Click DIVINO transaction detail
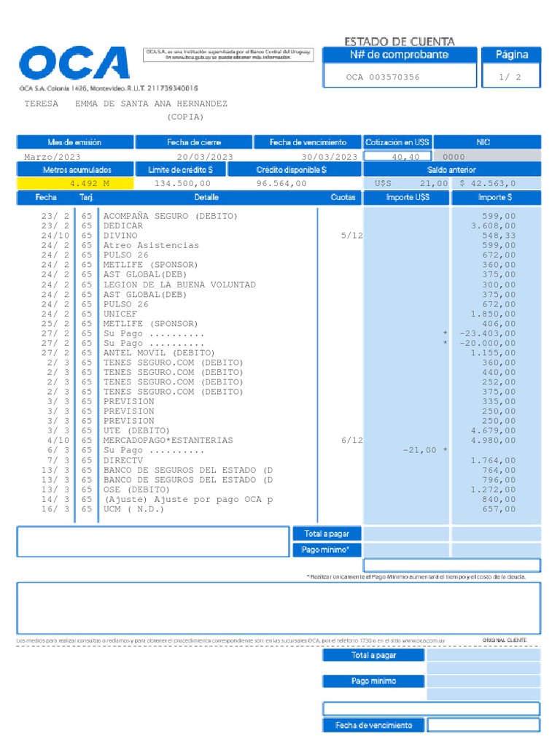The image size is (560, 747). tap(120, 236)
